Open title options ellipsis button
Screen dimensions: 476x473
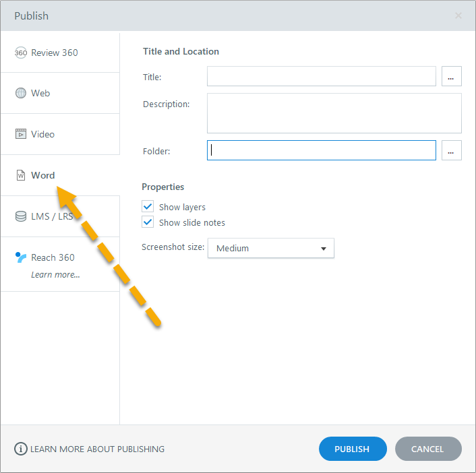451,77
